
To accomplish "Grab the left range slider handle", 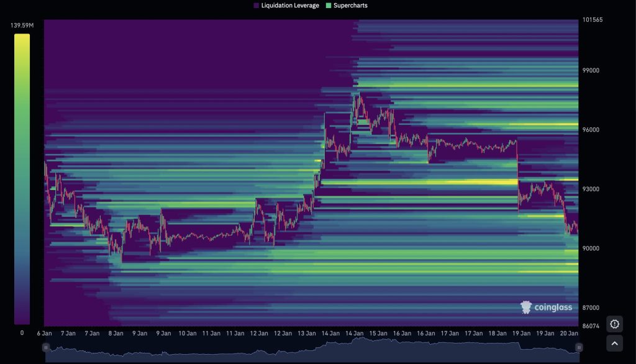I will [x=46, y=347].
